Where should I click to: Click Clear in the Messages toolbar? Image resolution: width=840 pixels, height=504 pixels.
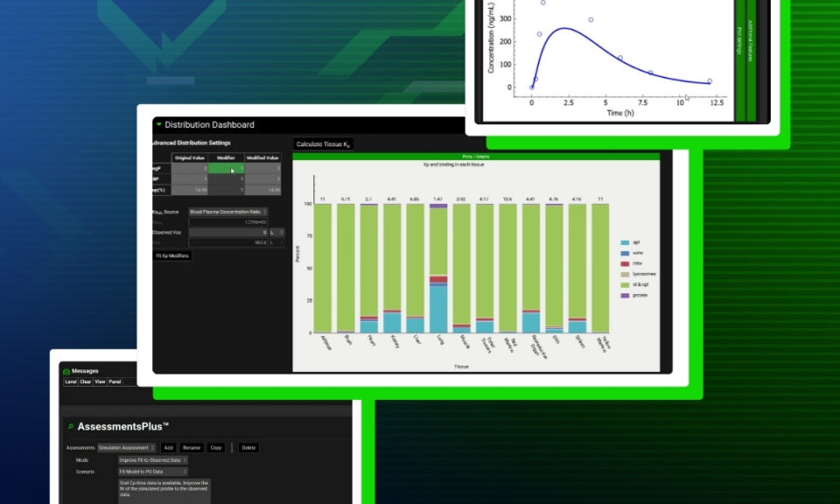86,381
